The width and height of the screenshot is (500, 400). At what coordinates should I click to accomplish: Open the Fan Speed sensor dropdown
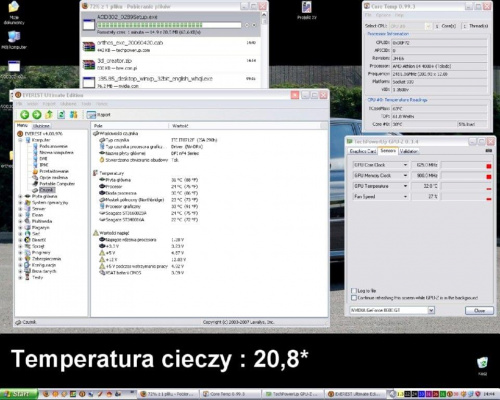coord(405,197)
